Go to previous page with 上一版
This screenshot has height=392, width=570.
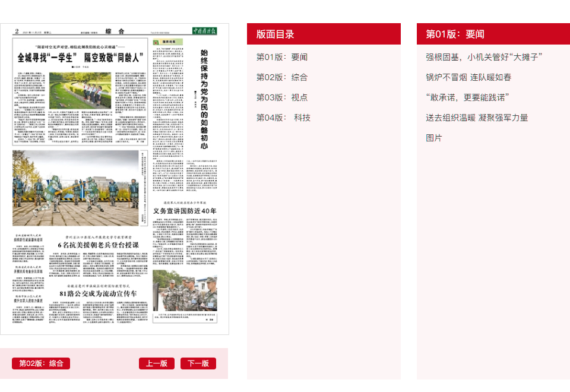(157, 363)
